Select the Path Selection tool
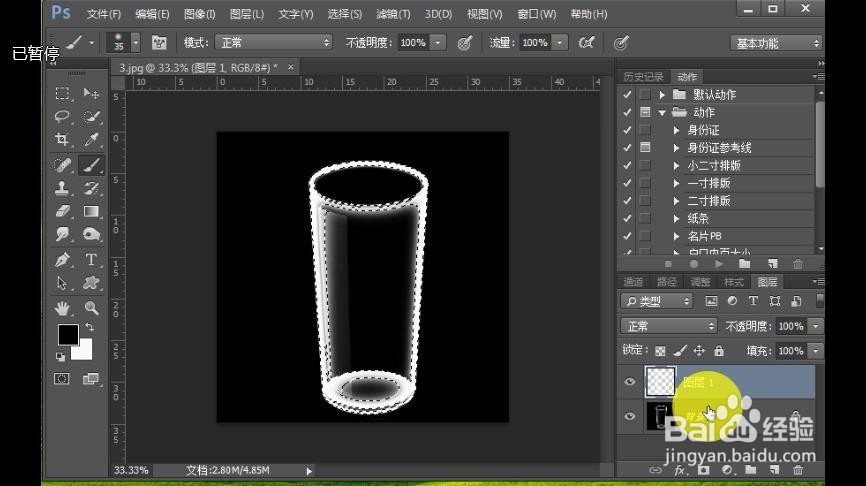Viewport: 866px width, 486px height. [x=62, y=283]
